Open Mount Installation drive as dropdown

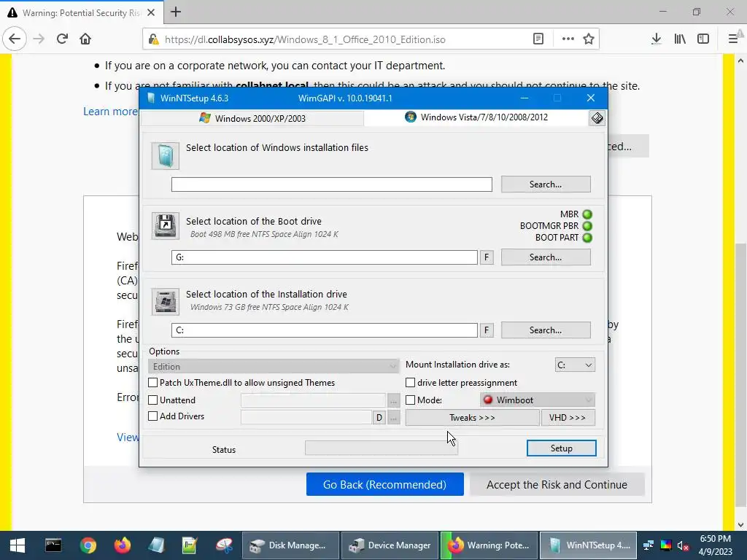coord(575,365)
